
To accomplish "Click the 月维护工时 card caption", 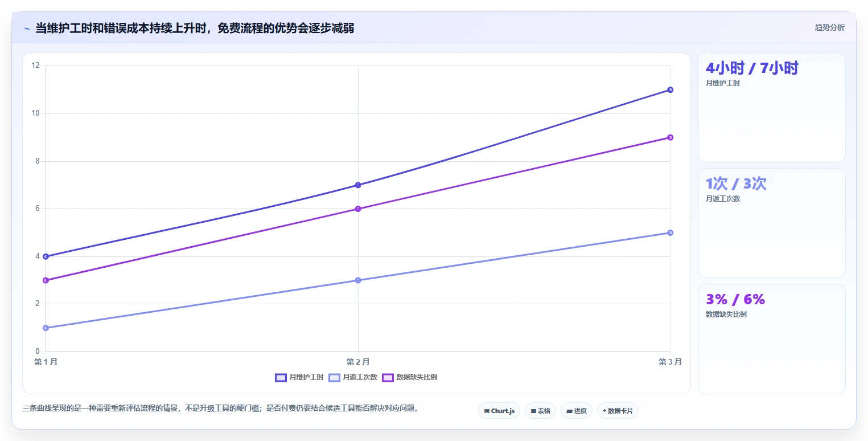I will pos(723,83).
